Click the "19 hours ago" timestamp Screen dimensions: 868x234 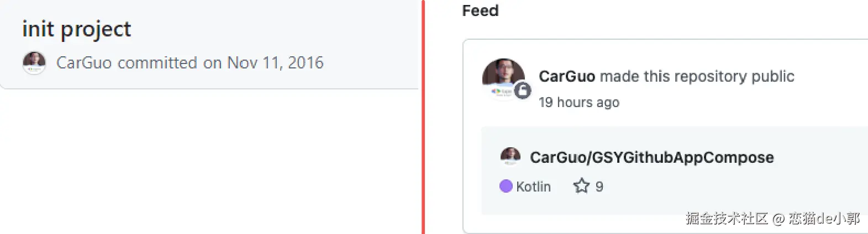click(x=578, y=103)
